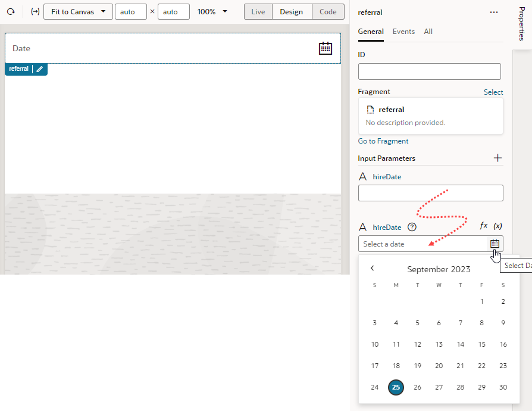Collapse the Properties side tab

coord(522,24)
